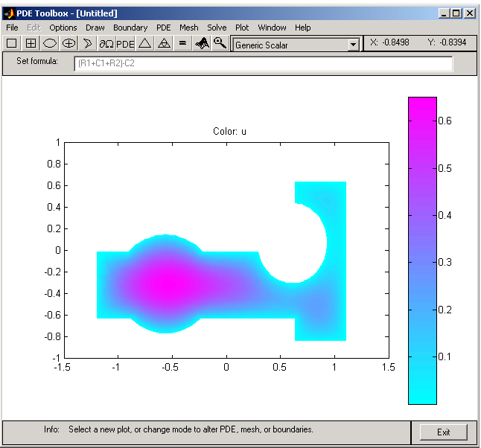
Task: Click the MATLAB logo in title bar
Action: (x=10, y=13)
